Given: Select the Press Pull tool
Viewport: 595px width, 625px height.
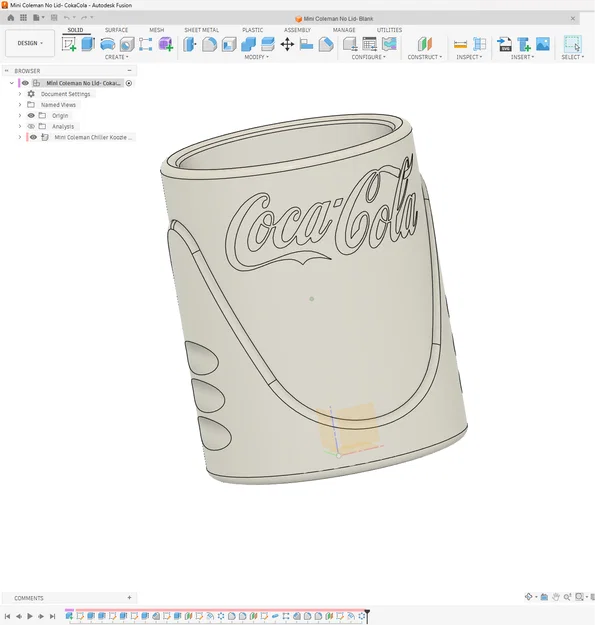Looking at the screenshot, I should coord(190,44).
